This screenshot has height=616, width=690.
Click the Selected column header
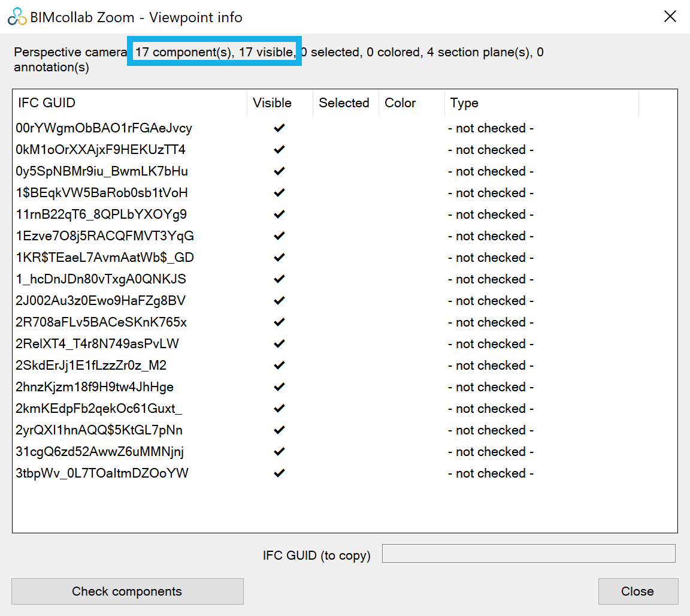pyautogui.click(x=346, y=103)
